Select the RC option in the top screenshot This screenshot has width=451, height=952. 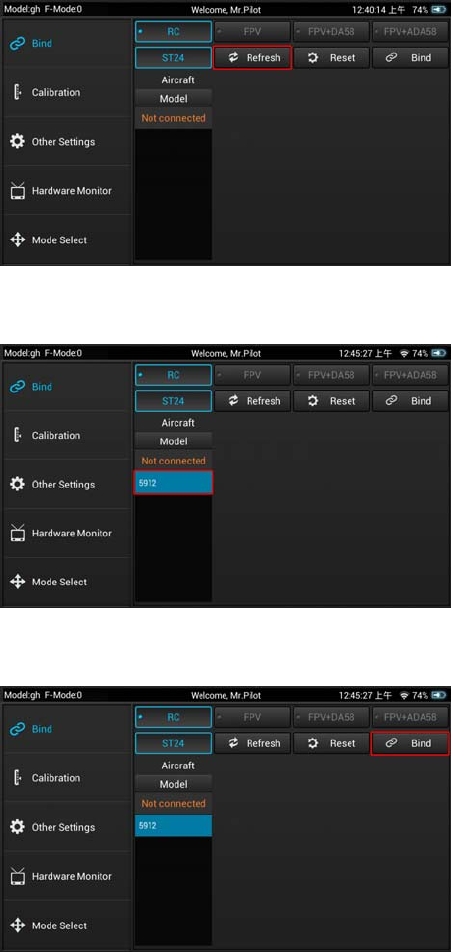[x=174, y=32]
